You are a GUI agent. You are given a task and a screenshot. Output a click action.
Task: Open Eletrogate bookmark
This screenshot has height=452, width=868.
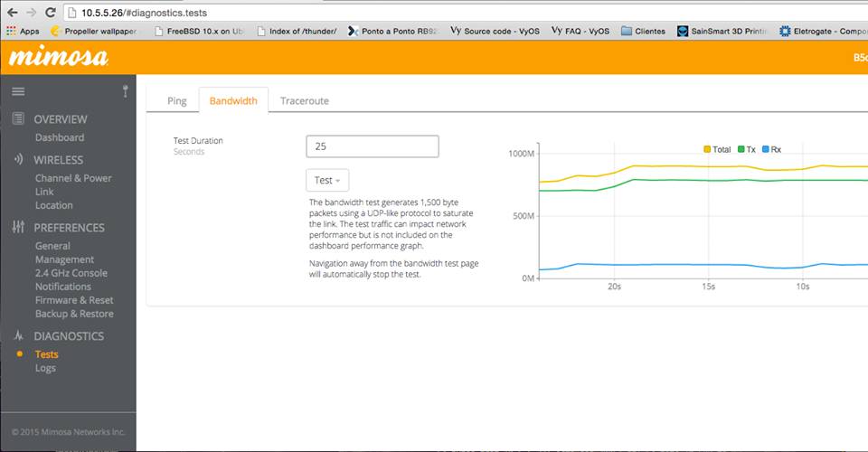[823, 31]
